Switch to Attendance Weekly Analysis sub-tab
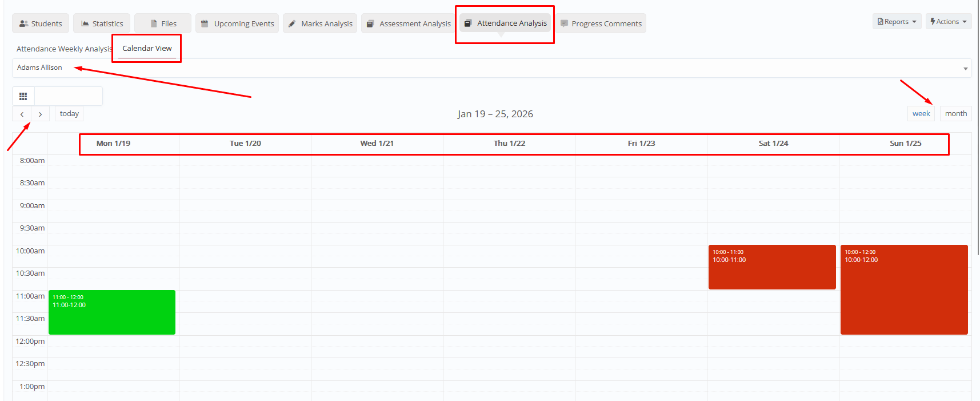This screenshot has width=980, height=401. click(x=64, y=49)
